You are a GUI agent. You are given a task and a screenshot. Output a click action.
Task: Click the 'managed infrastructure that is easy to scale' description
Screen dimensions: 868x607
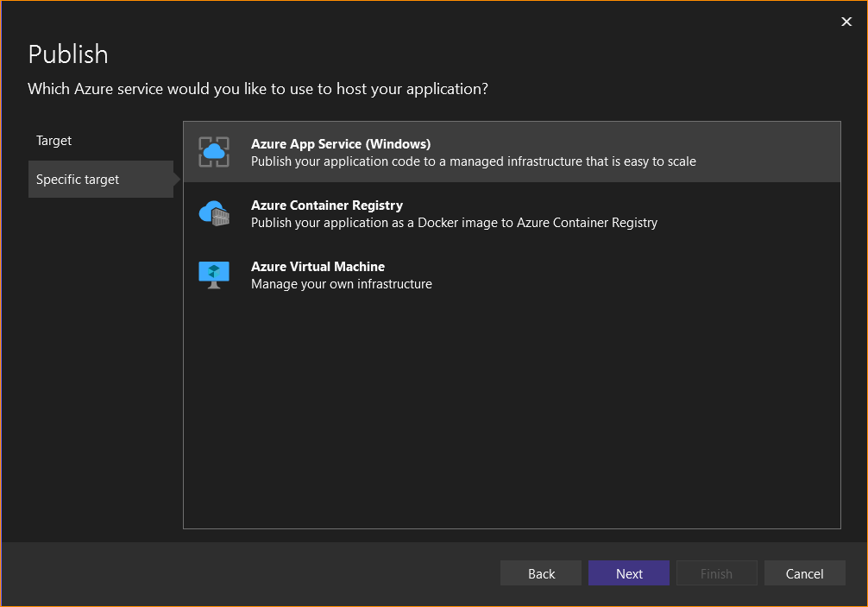click(x=473, y=161)
